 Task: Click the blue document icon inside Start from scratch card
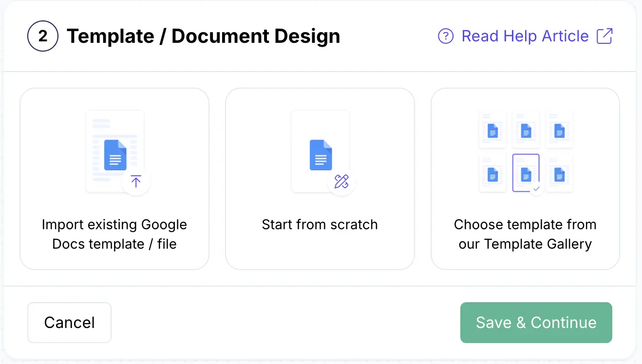pyautogui.click(x=320, y=155)
